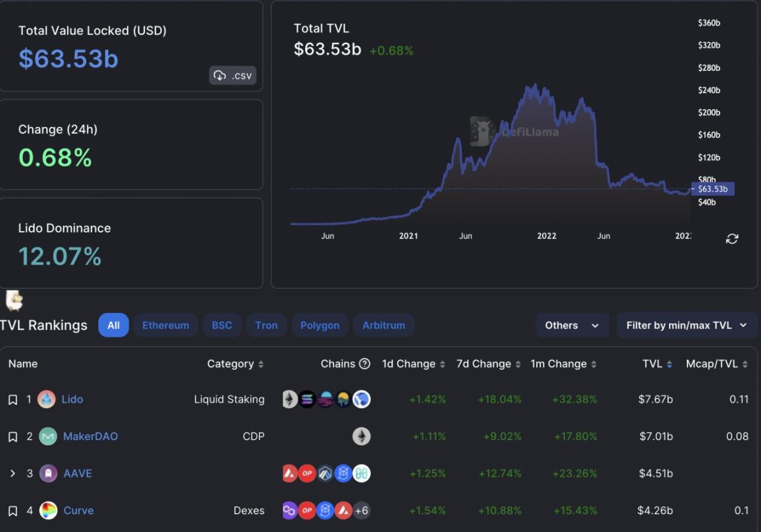Filter rankings by Polygon

pos(320,325)
